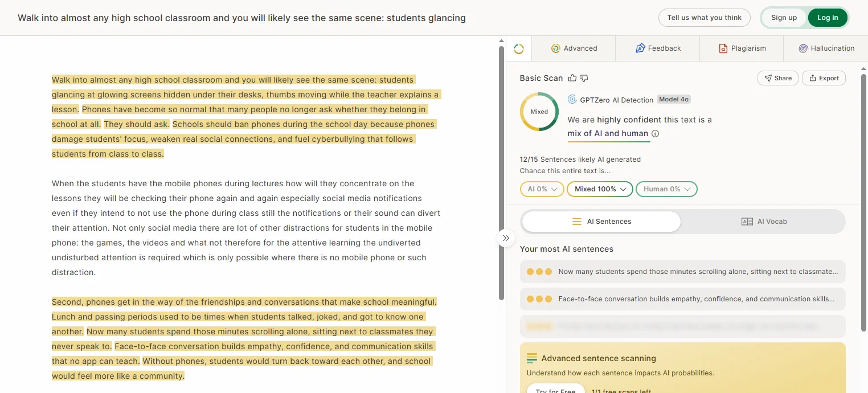Click the GPTZero logo icon
The image size is (868, 393).
click(572, 100)
